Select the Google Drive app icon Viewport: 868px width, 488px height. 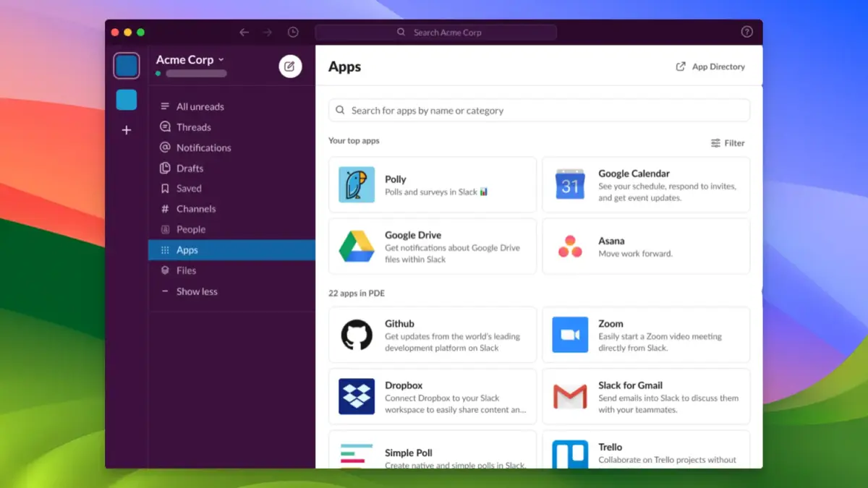pyautogui.click(x=356, y=247)
